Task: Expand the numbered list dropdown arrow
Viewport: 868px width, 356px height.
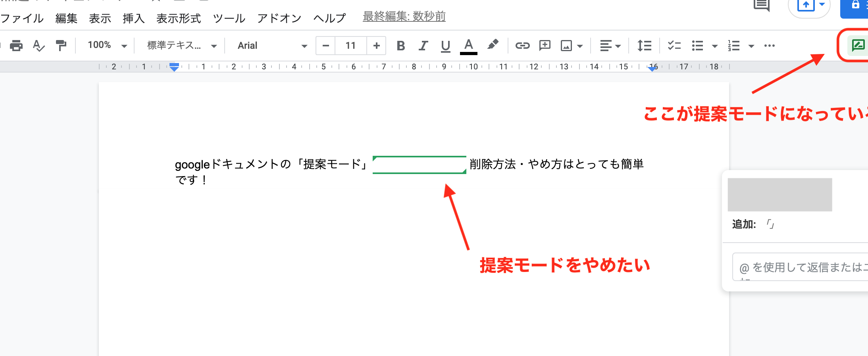Action: tap(751, 46)
